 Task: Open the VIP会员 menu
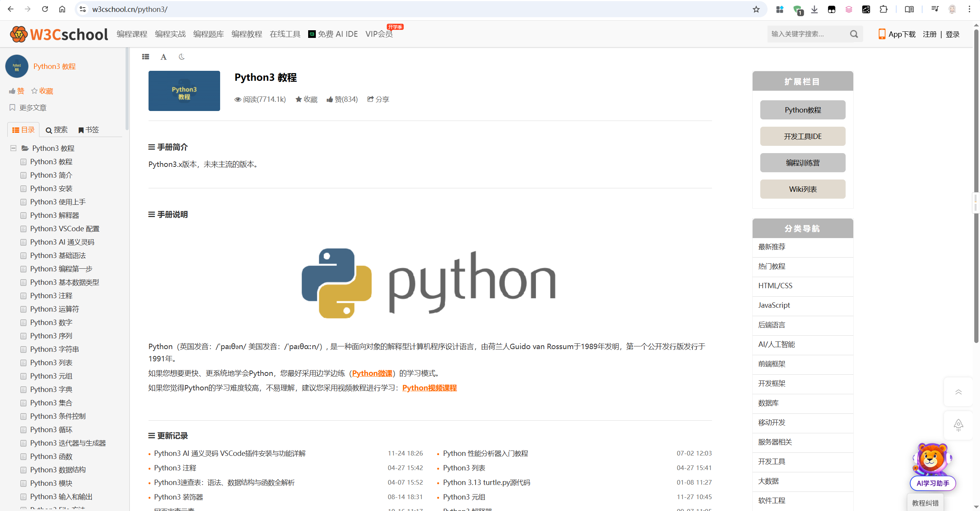click(379, 34)
